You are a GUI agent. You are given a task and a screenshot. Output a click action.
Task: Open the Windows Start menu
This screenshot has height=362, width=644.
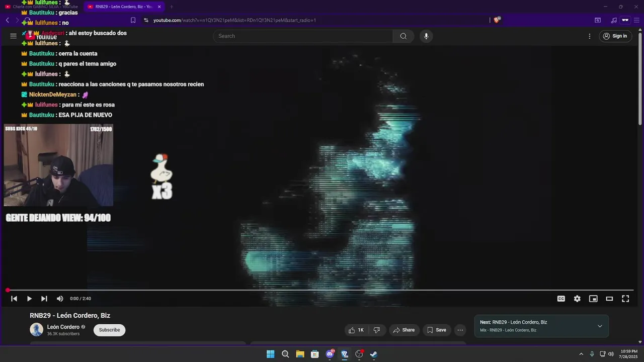271,354
